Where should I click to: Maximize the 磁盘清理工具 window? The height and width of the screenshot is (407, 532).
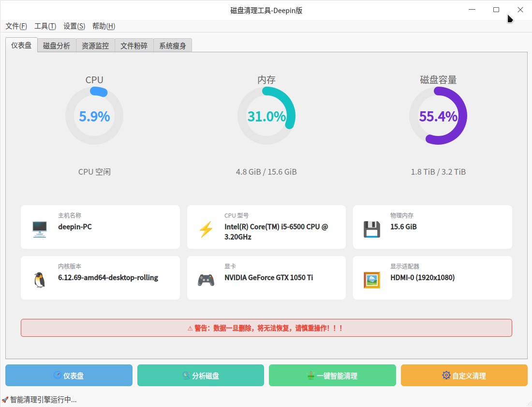tap(496, 10)
